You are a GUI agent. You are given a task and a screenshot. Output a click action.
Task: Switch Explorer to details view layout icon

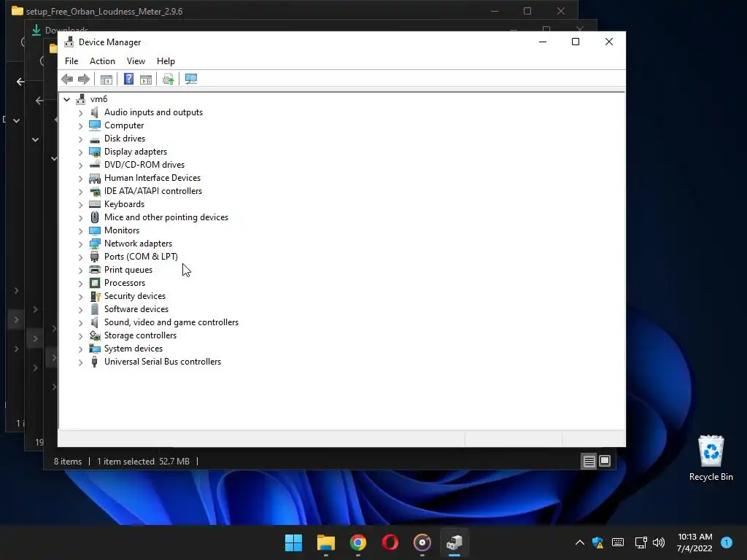pyautogui.click(x=589, y=461)
